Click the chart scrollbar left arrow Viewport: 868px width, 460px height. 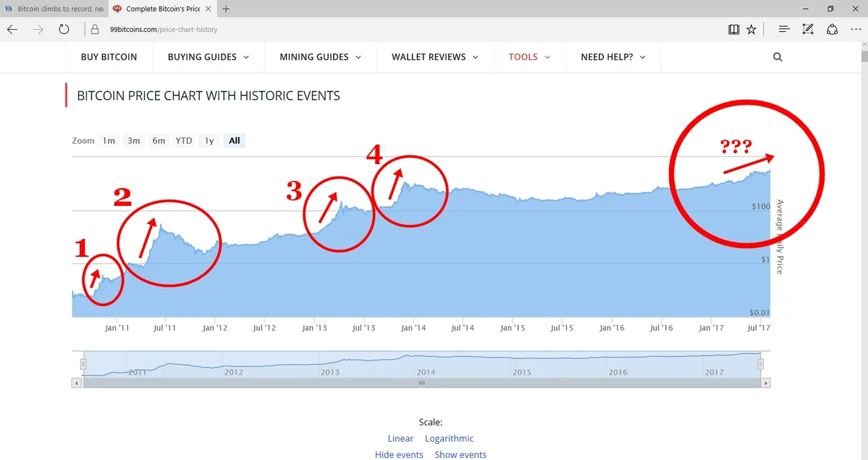pyautogui.click(x=77, y=383)
